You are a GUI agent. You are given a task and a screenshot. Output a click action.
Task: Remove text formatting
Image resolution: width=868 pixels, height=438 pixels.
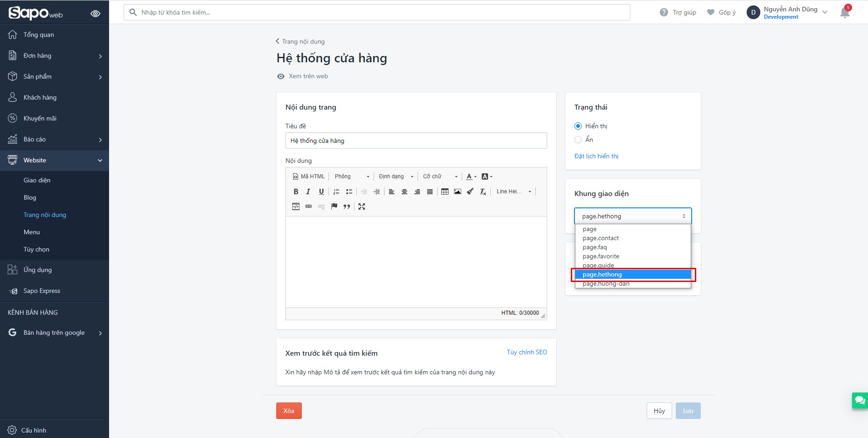(x=483, y=191)
